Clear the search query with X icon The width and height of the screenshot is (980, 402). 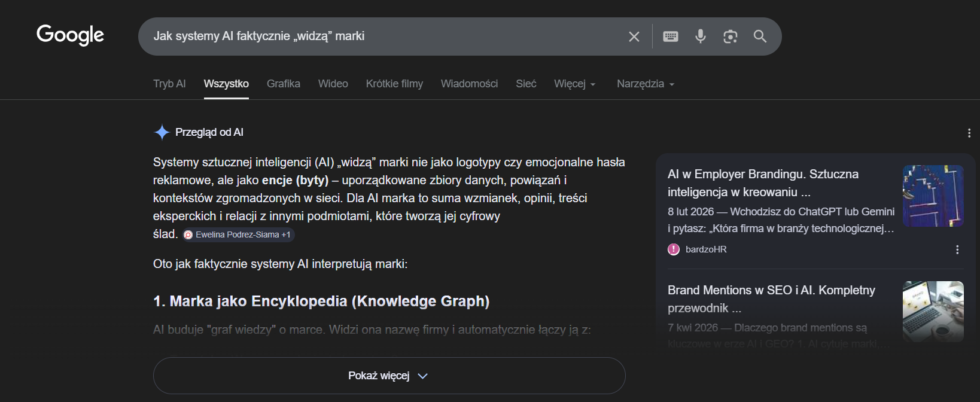point(634,36)
